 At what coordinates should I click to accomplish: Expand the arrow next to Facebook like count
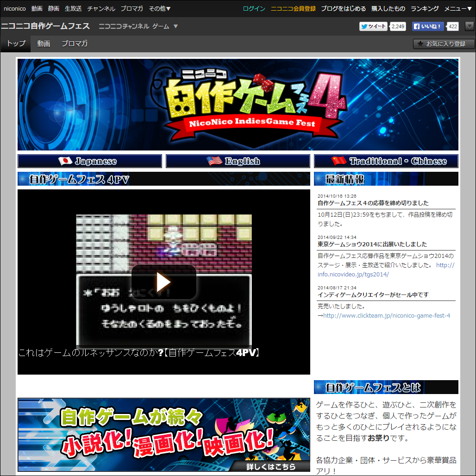(470, 26)
